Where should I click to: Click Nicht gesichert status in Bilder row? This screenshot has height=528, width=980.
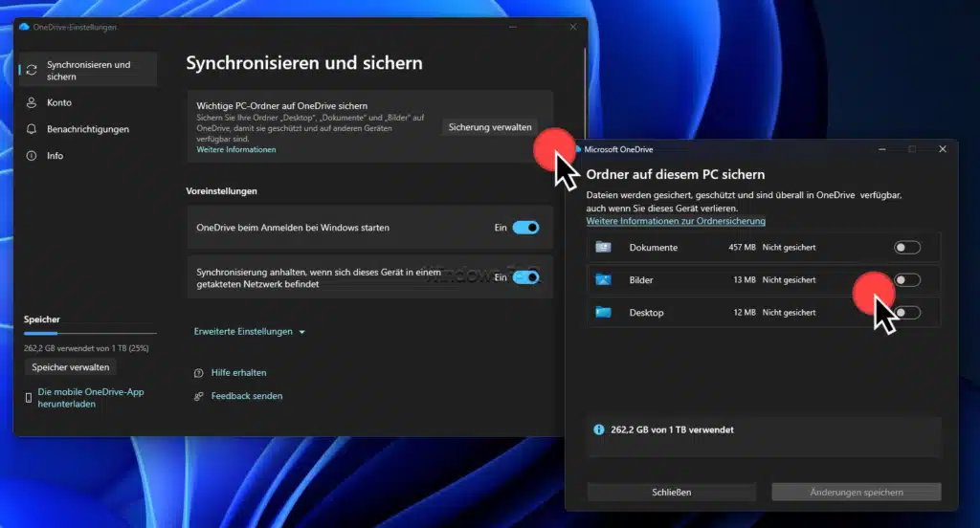789,280
